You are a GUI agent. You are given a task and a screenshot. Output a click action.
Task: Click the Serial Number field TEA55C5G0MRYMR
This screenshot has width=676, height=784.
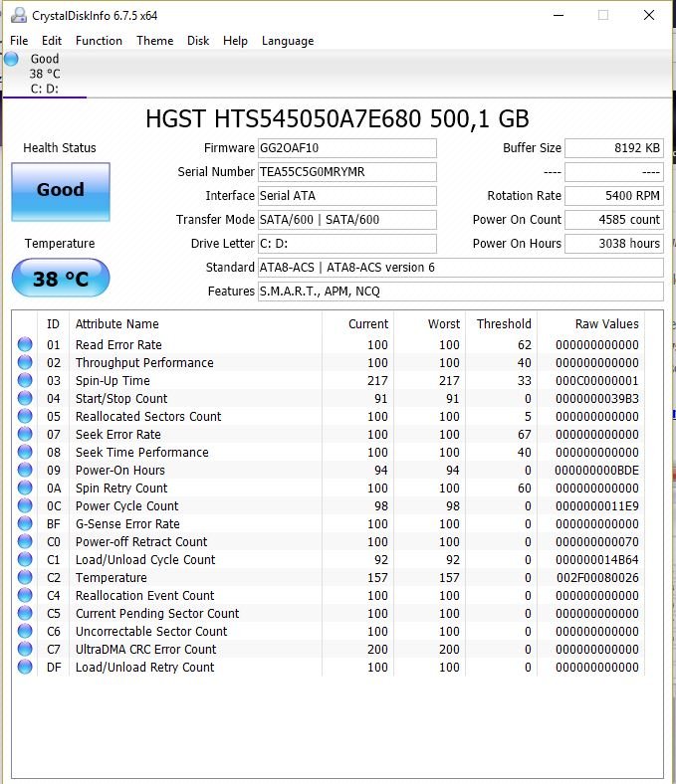tap(347, 172)
